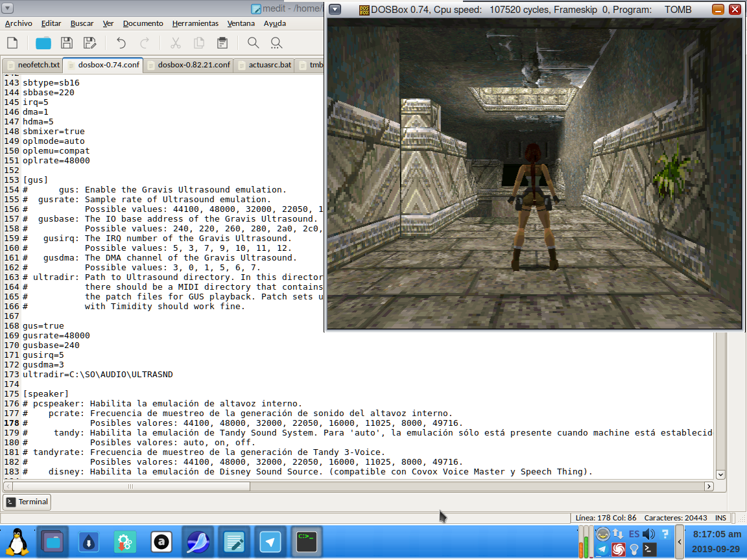This screenshot has width=747, height=560.
Task: Click the right arrow of the horizontal scrollbar
Action: [x=709, y=486]
